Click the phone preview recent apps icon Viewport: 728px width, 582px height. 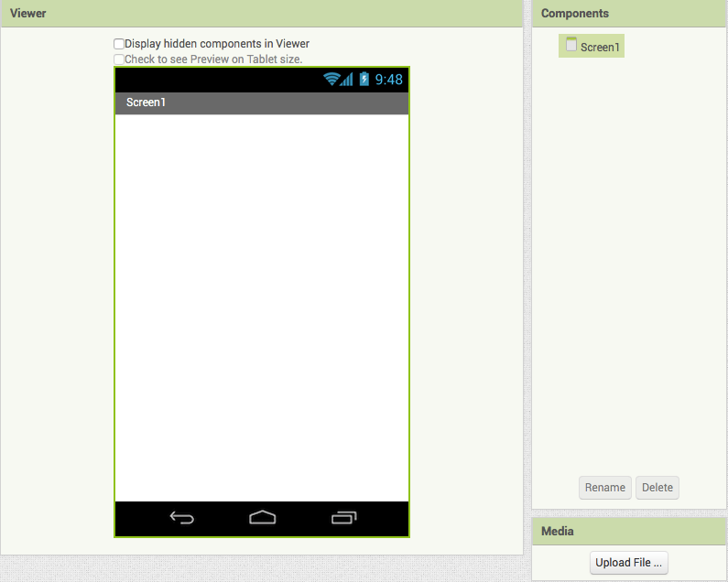(344, 517)
